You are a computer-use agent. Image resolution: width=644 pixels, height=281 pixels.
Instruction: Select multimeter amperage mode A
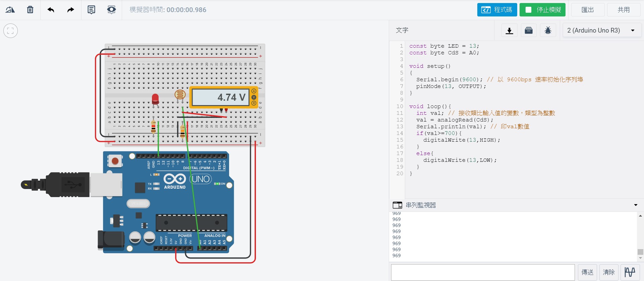[254, 91]
